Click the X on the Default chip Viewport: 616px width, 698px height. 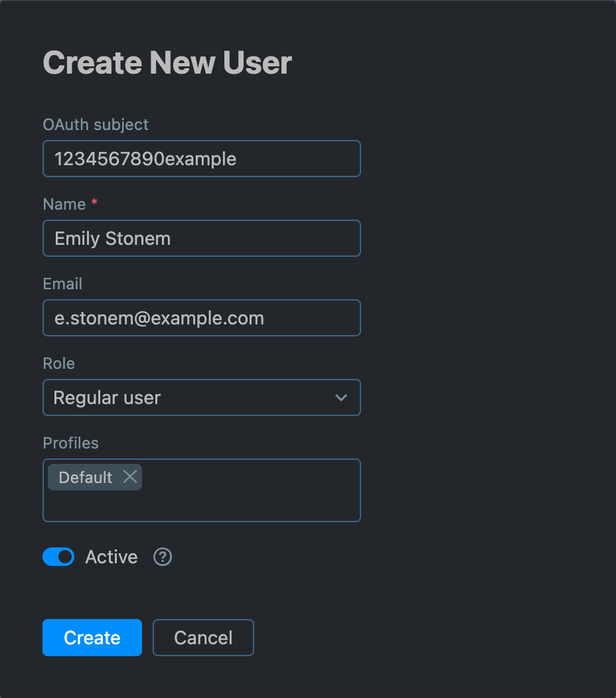pyautogui.click(x=130, y=476)
